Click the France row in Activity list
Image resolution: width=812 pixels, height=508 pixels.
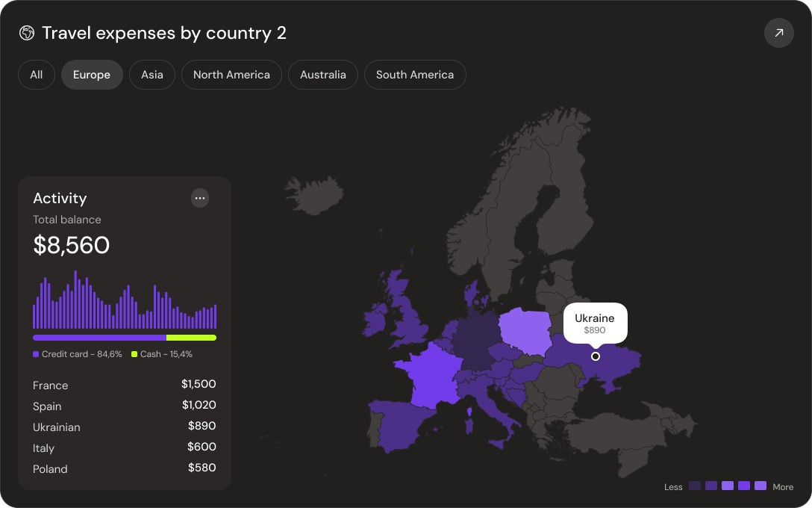[x=125, y=385]
